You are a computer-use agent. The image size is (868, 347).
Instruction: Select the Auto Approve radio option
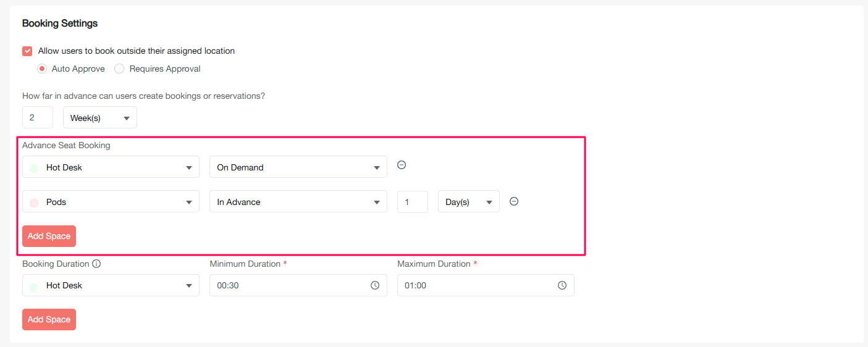coord(42,69)
